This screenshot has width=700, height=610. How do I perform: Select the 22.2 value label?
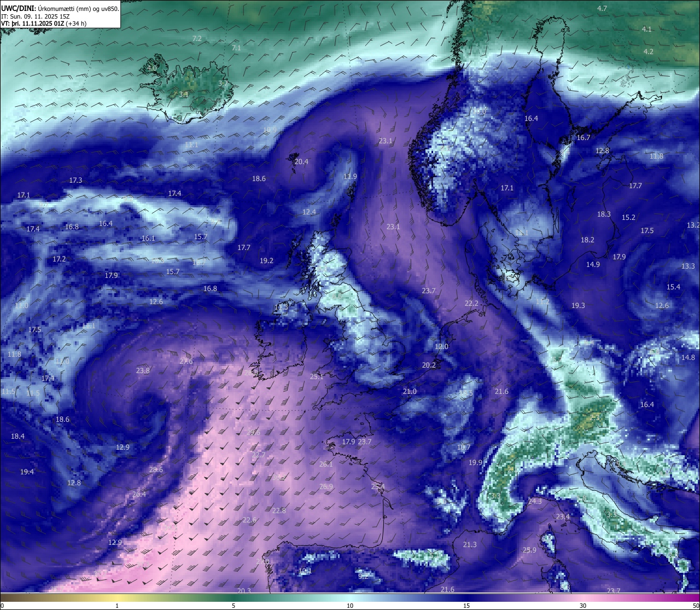point(471,303)
